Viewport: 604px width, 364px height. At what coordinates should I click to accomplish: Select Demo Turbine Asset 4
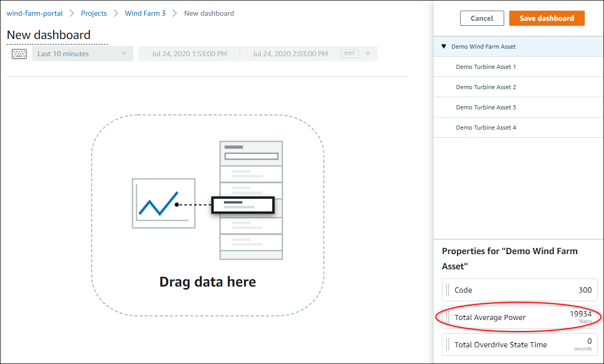[x=486, y=127]
